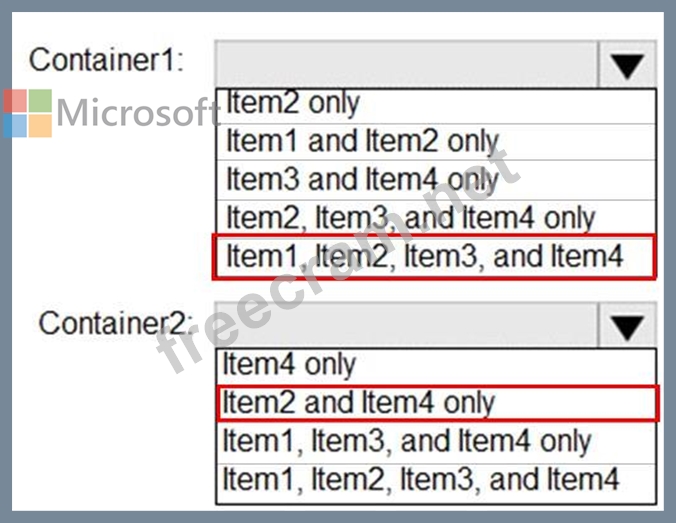Screen dimensions: 676x523
Task: Pick "Item1, Item3, and Item4 only"
Action: click(436, 442)
